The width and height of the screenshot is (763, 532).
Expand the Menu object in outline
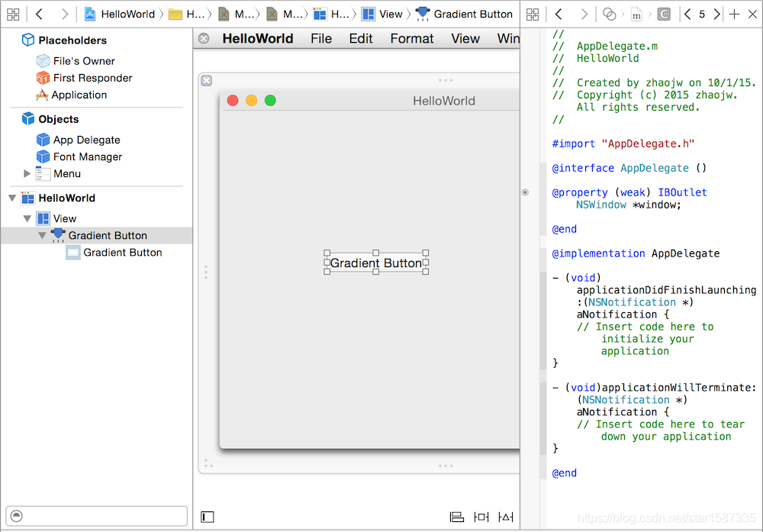click(x=27, y=174)
